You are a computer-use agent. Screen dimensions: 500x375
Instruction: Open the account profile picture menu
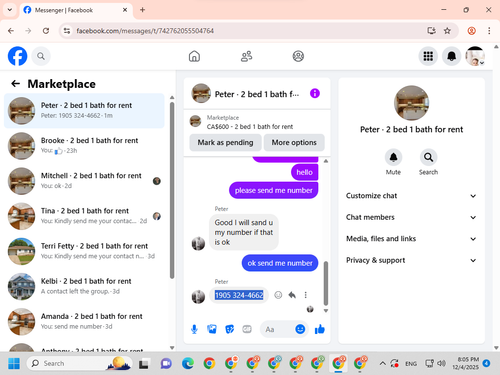coord(475,56)
